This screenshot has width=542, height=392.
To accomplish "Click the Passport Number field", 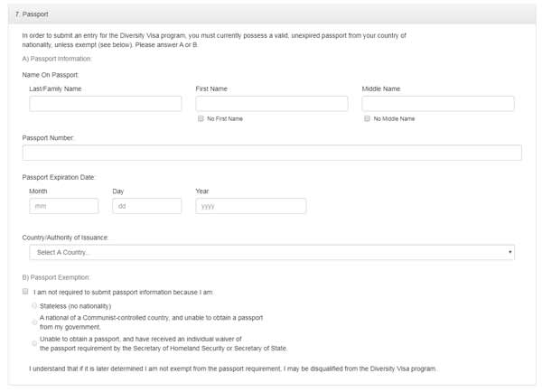I will (x=272, y=153).
